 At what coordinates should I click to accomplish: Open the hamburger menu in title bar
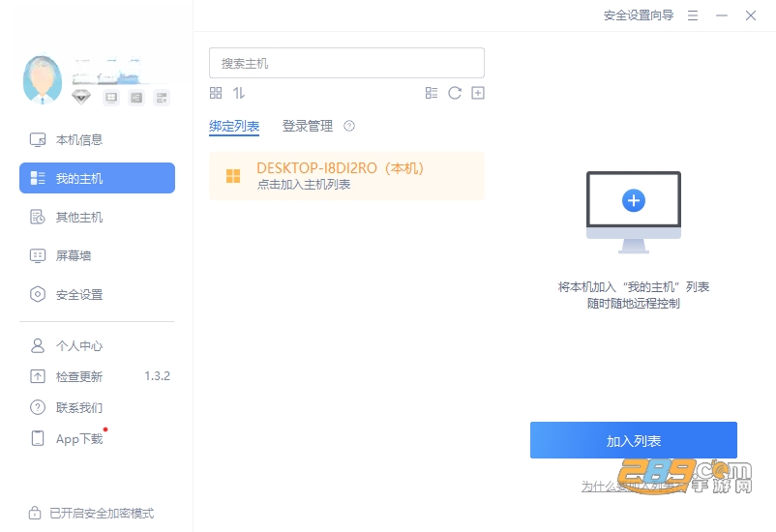point(693,15)
